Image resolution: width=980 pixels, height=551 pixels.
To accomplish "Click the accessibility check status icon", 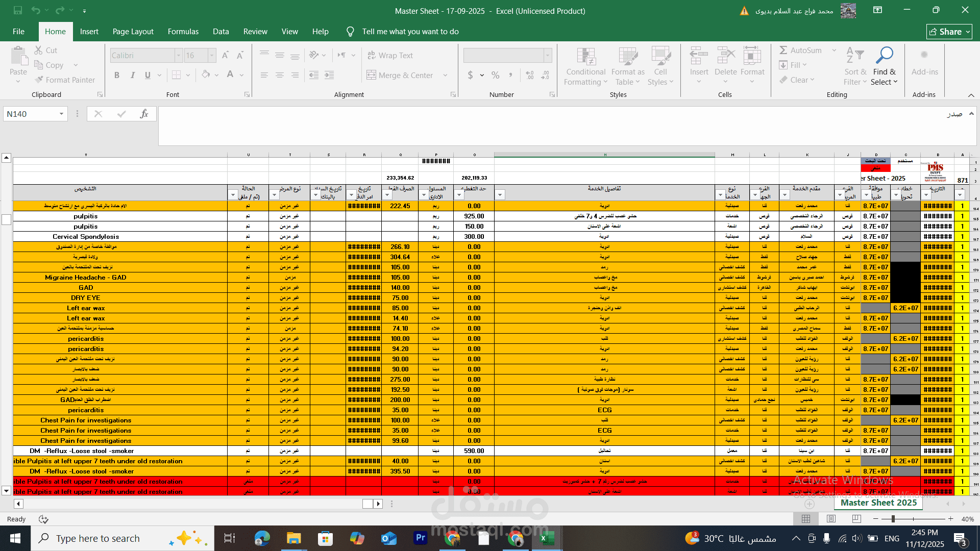I will pos(43,519).
